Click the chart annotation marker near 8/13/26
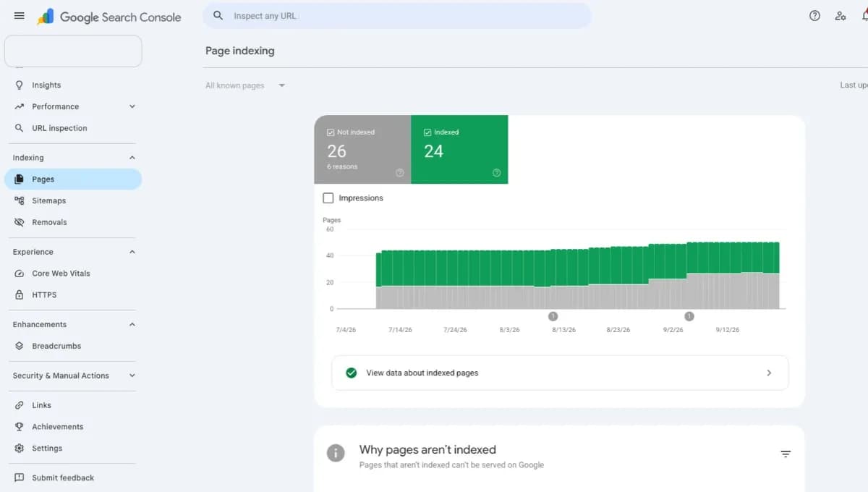 click(x=553, y=316)
